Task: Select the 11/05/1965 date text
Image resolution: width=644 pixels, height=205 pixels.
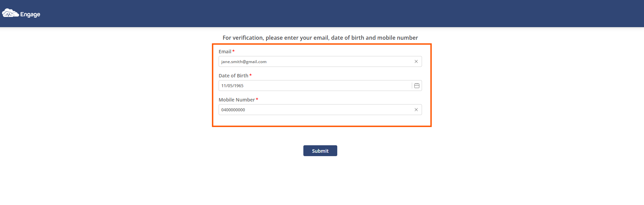Action: pyautogui.click(x=232, y=86)
